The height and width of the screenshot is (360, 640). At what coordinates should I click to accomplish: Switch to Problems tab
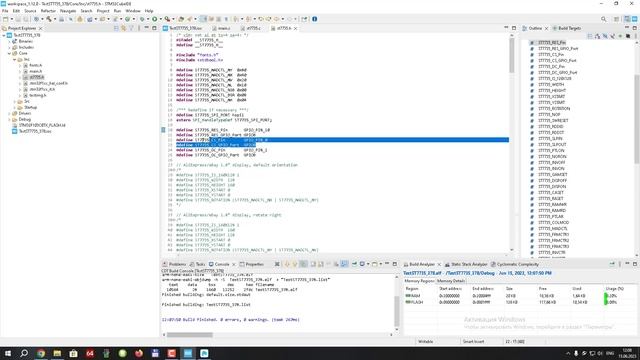click(174, 264)
